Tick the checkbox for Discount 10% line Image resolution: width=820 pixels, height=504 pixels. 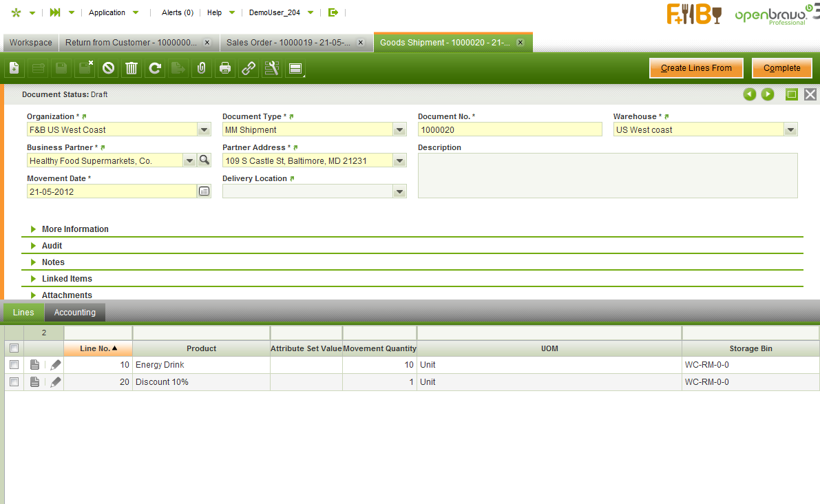[14, 382]
